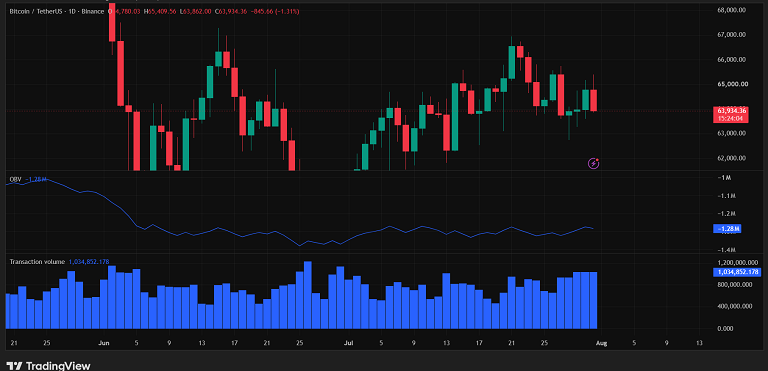Click the latest red candlestick on the chart
768x371 pixels.
[594, 100]
